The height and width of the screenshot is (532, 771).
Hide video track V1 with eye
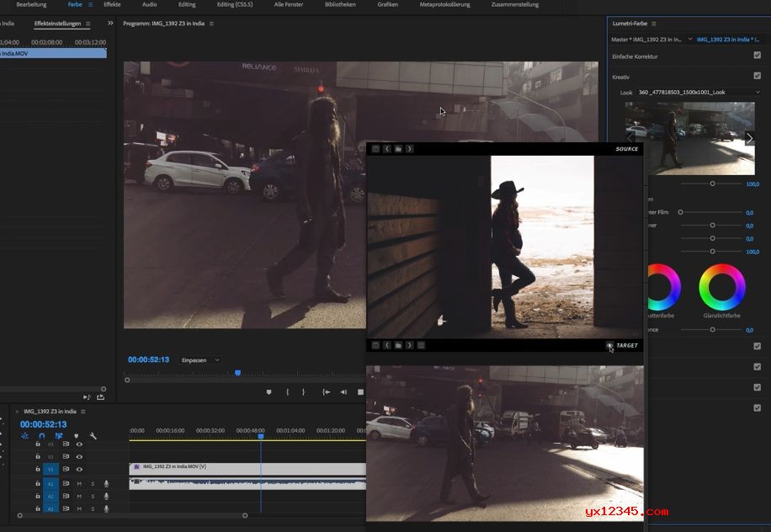[79, 469]
